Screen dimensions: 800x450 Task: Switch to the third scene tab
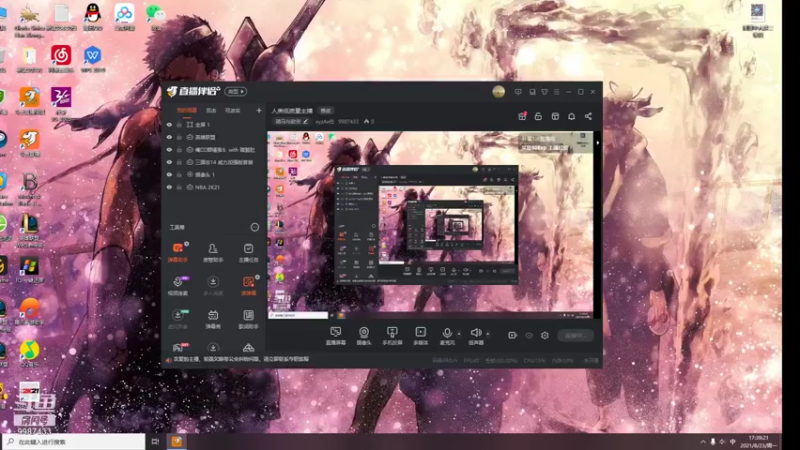(233, 110)
